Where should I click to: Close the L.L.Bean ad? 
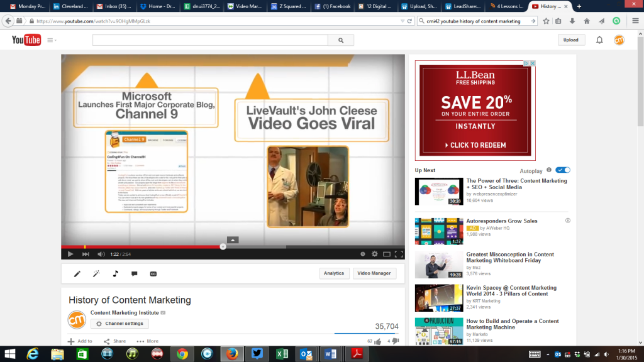[533, 63]
